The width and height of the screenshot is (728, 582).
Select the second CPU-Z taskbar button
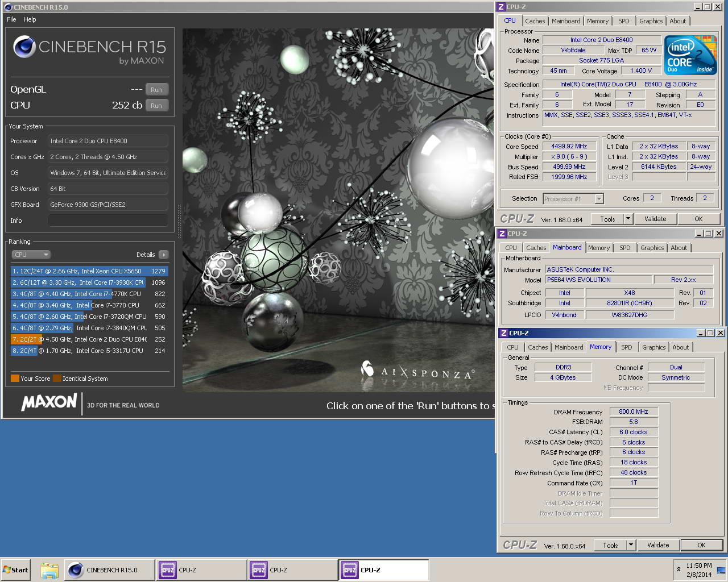pyautogui.click(x=293, y=570)
